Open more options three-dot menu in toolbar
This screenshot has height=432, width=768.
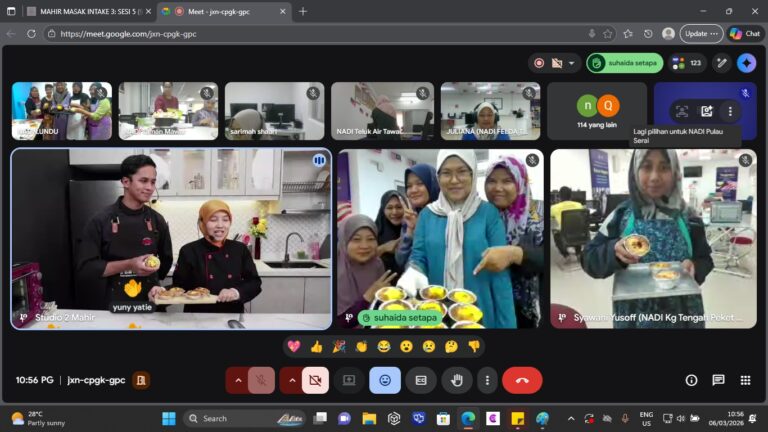tap(487, 380)
